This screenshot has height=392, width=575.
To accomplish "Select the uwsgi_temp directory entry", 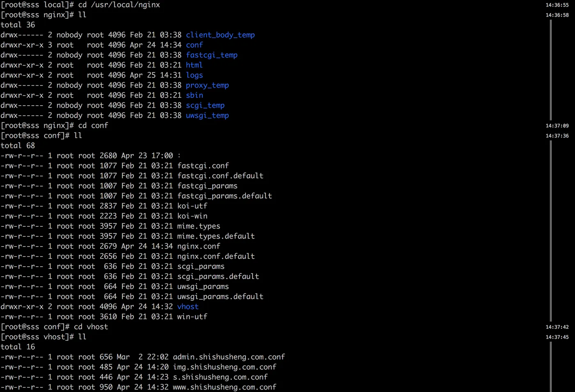I will point(207,115).
